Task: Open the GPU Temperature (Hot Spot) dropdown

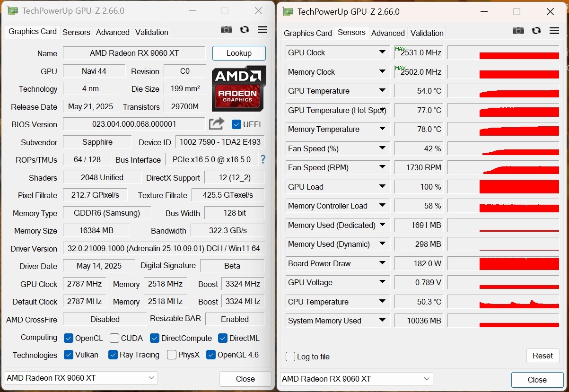Action: (382, 110)
